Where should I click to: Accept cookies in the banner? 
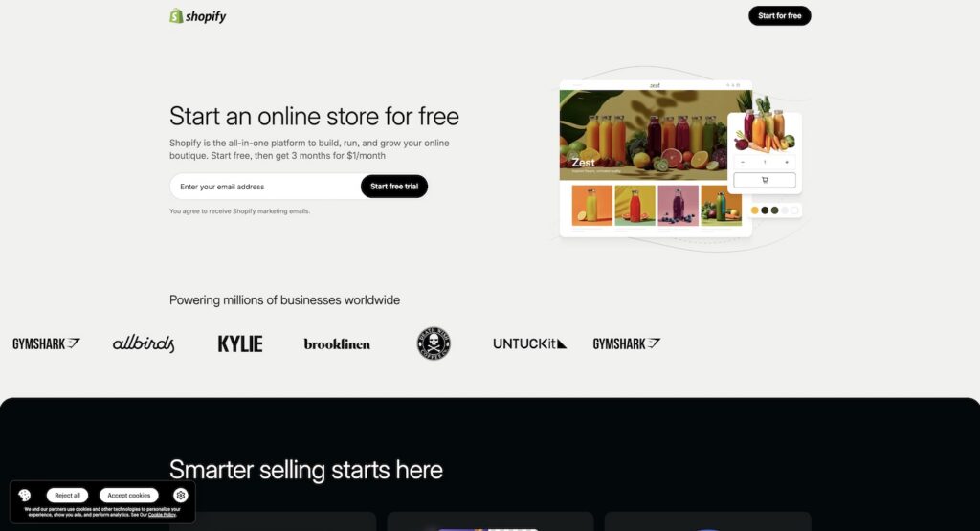(x=129, y=496)
